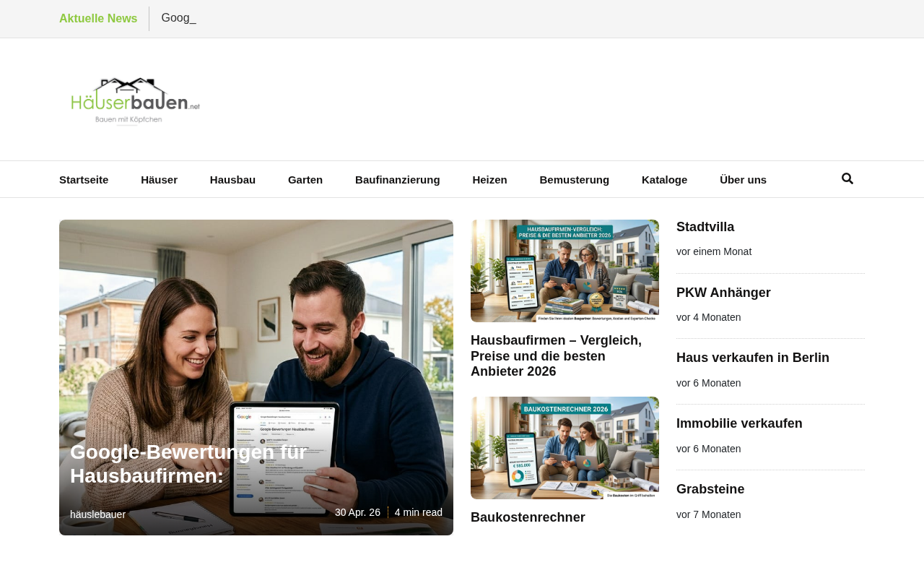This screenshot has width=924, height=578.
Task: Open the Häuser menu item
Action: 159,180
